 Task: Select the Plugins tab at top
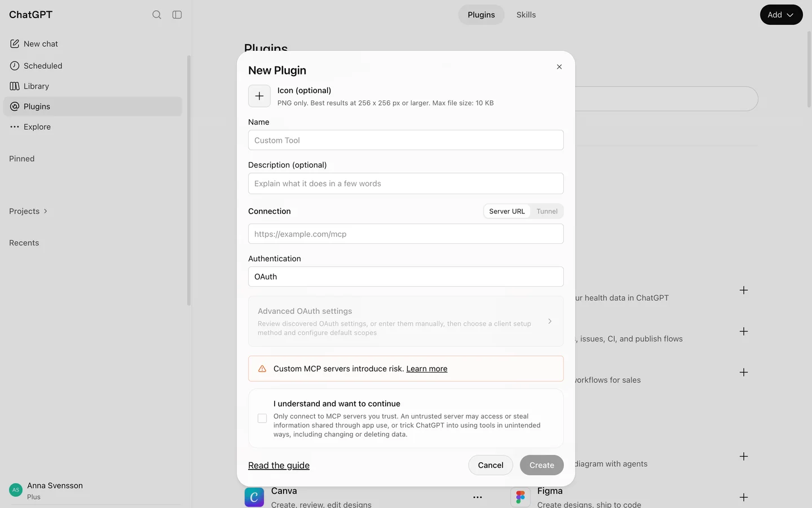[x=481, y=15]
